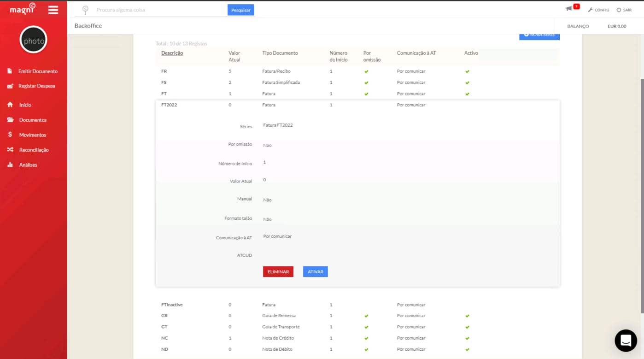Screen dimensions: 644x359
Task: Open Documentos in the sidebar
Action: point(33,120)
